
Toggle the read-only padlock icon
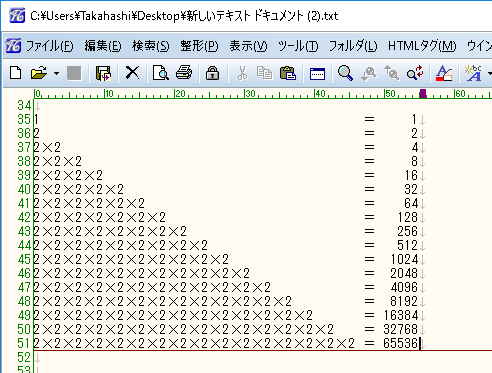point(212,73)
